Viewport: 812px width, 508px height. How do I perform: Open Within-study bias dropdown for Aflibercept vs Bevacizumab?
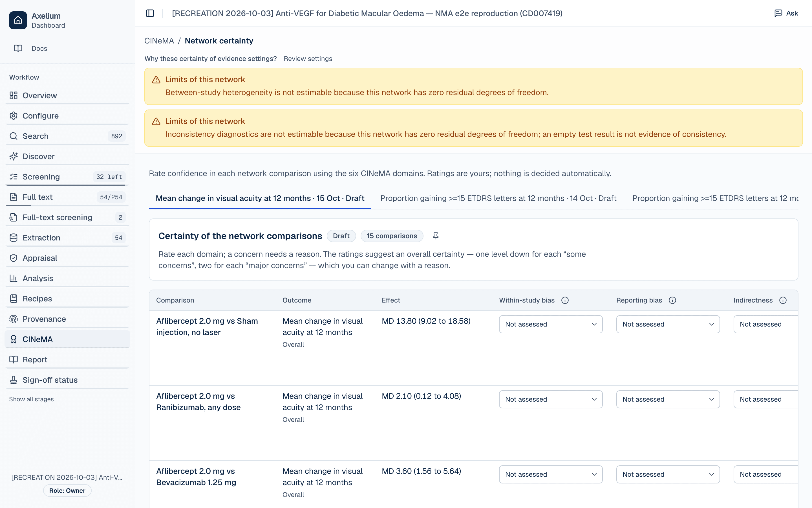551,474
